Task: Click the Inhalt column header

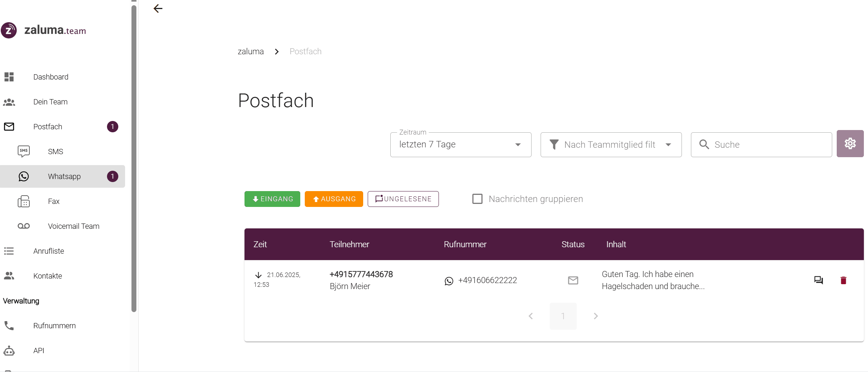Action: tap(616, 244)
